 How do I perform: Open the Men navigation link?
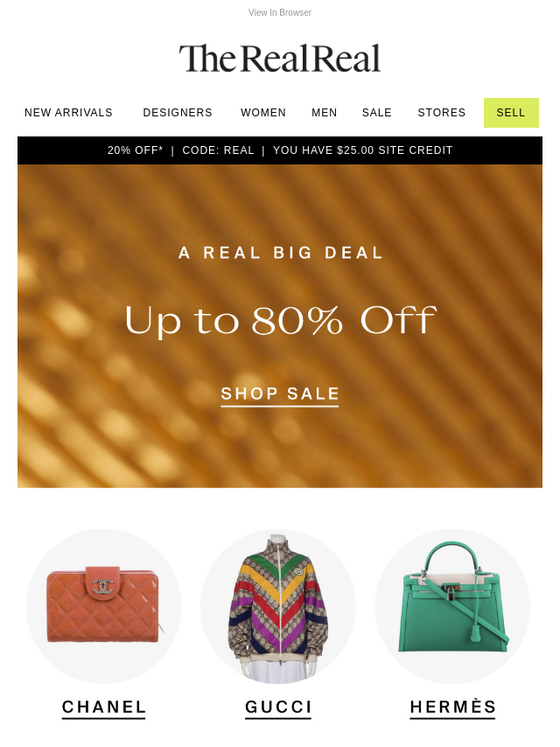(x=324, y=113)
